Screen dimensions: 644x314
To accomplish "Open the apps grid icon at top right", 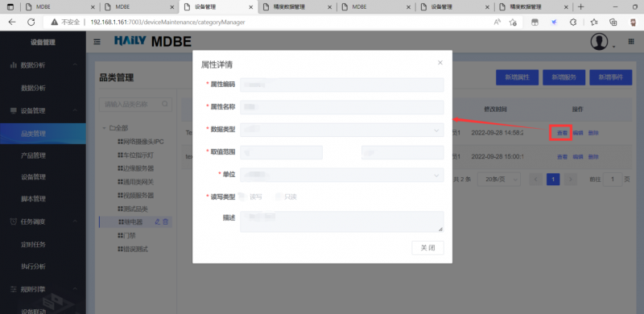I will (631, 42).
